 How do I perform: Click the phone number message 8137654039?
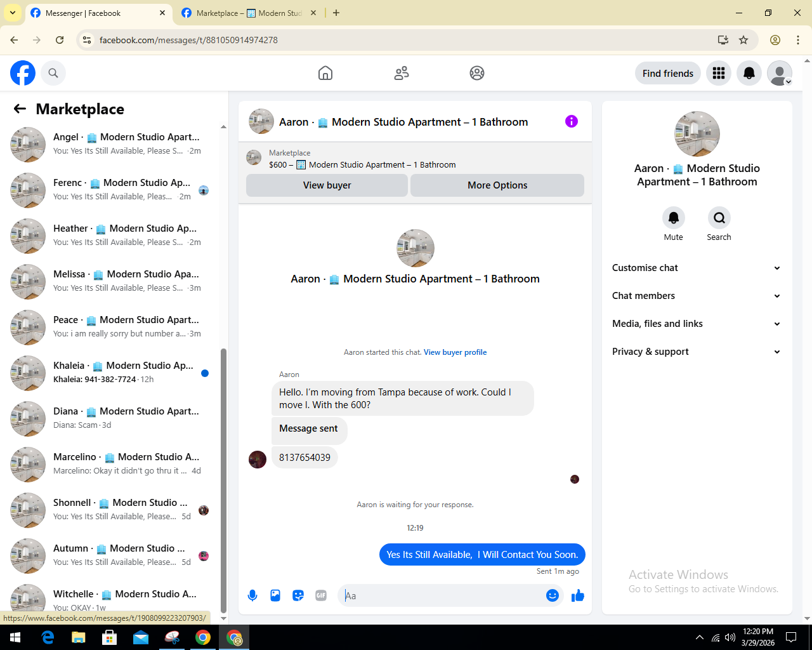[304, 457]
